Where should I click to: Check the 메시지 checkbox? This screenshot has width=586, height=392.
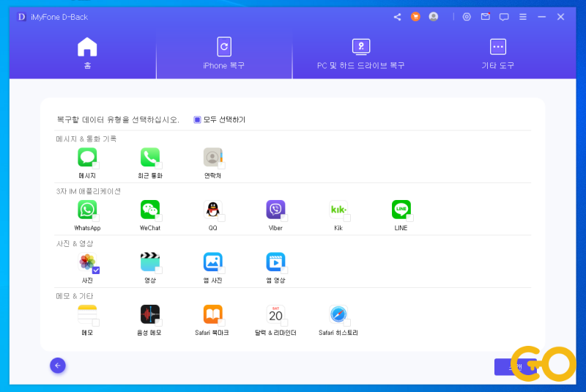tap(96, 166)
